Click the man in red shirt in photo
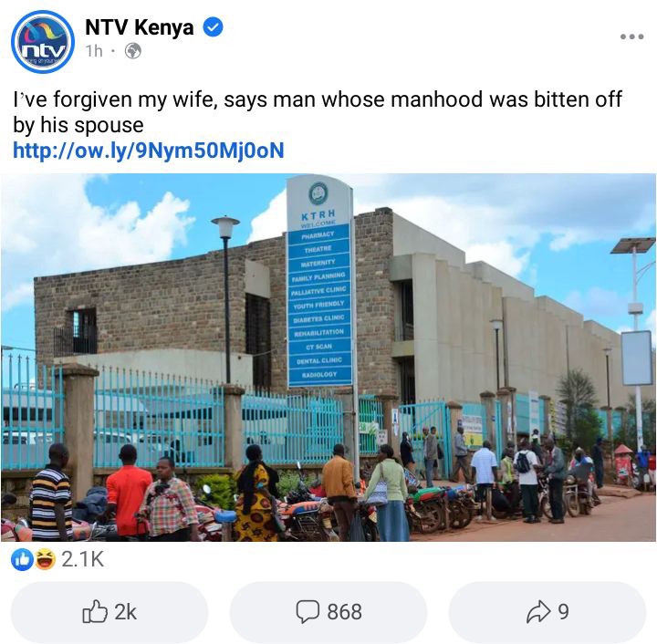This screenshot has width=657, height=644. (127, 490)
